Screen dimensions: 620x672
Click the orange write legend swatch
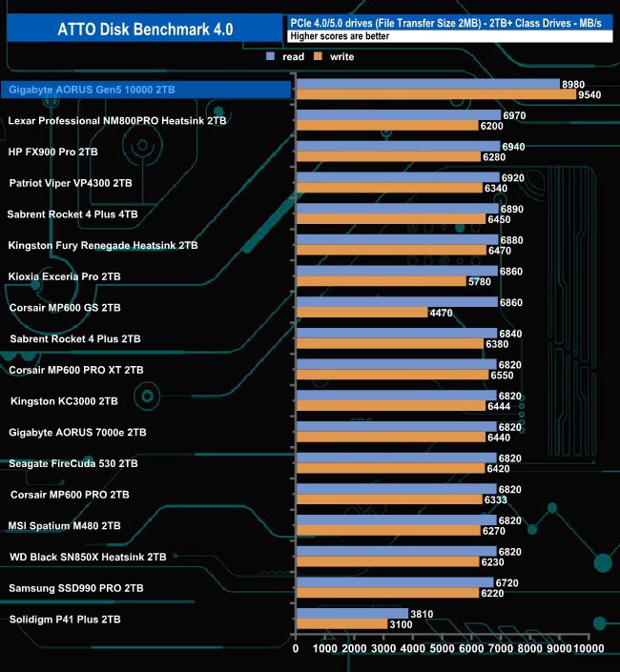click(318, 56)
